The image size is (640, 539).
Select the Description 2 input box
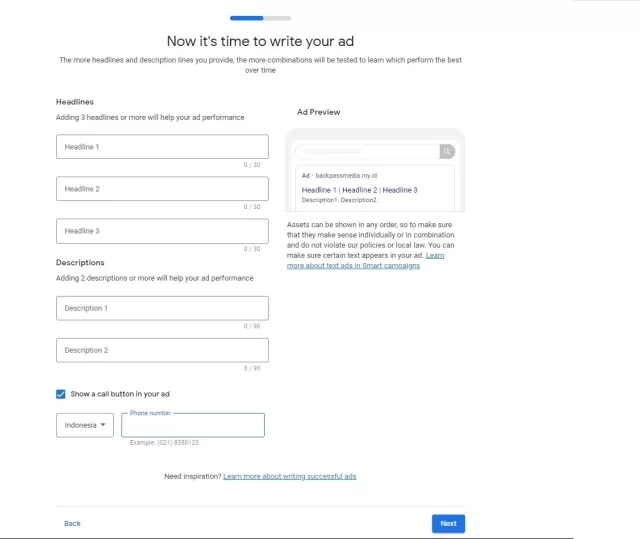162,350
